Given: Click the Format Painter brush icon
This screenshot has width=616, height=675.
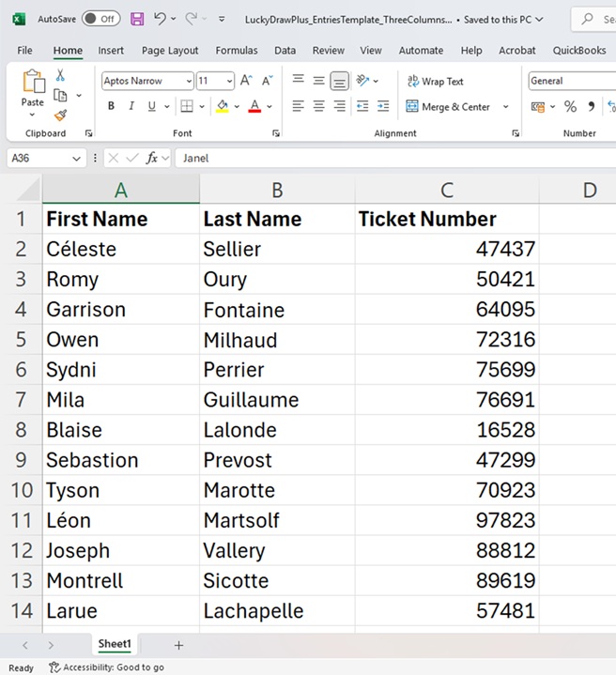Looking at the screenshot, I should point(60,115).
